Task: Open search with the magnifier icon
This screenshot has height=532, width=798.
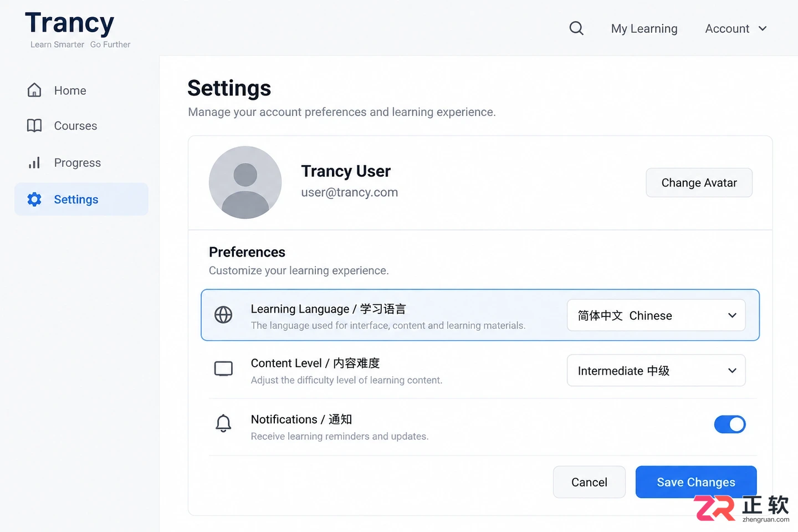Action: coord(576,28)
